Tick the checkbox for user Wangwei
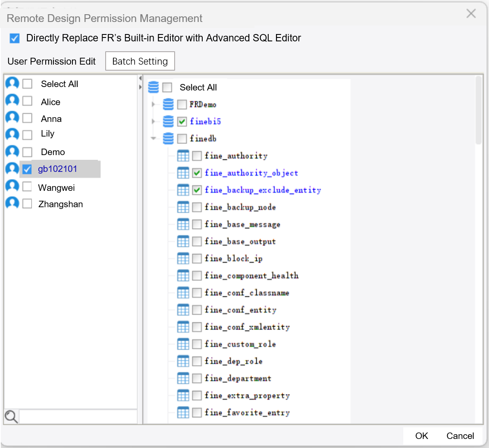 (x=27, y=186)
